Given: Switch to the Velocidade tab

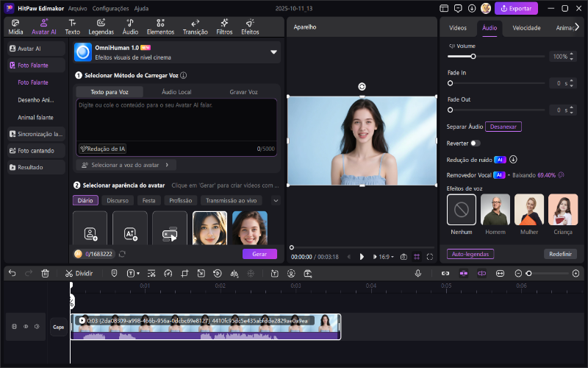Looking at the screenshot, I should pyautogui.click(x=526, y=27).
